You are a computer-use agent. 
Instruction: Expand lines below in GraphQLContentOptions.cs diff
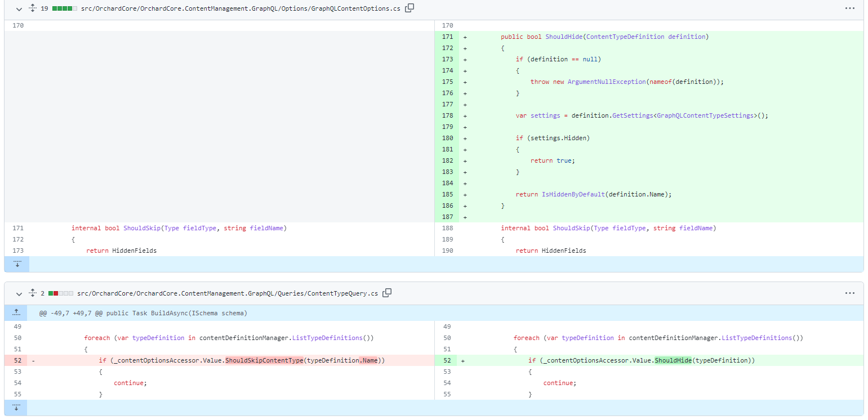click(17, 264)
